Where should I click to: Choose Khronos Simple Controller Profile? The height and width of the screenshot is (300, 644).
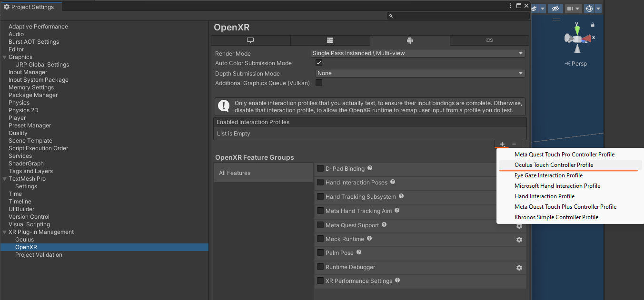[x=570, y=217]
